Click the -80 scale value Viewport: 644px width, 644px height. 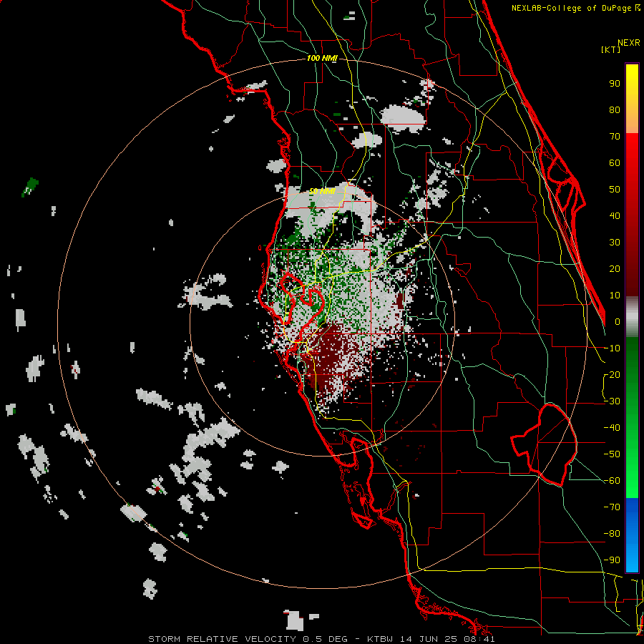point(612,534)
